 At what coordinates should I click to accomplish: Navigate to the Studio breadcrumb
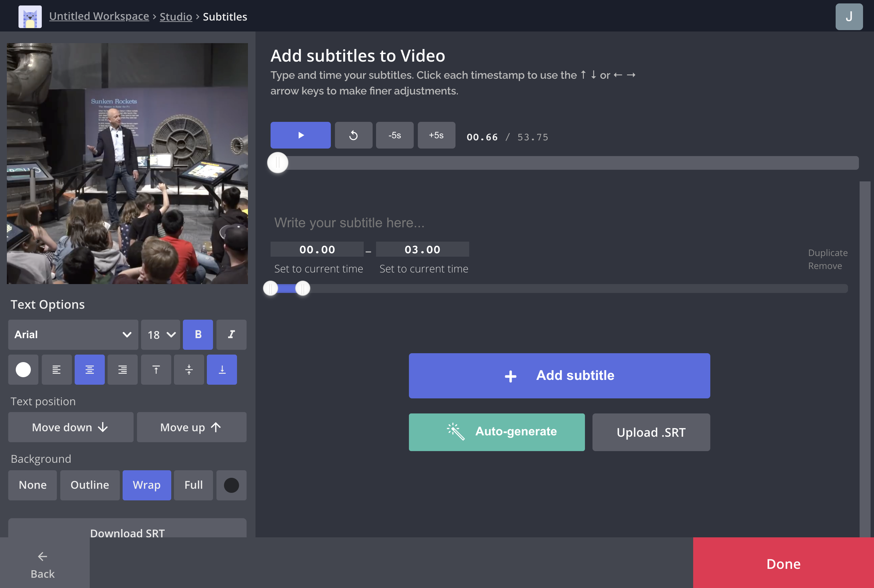click(x=176, y=16)
